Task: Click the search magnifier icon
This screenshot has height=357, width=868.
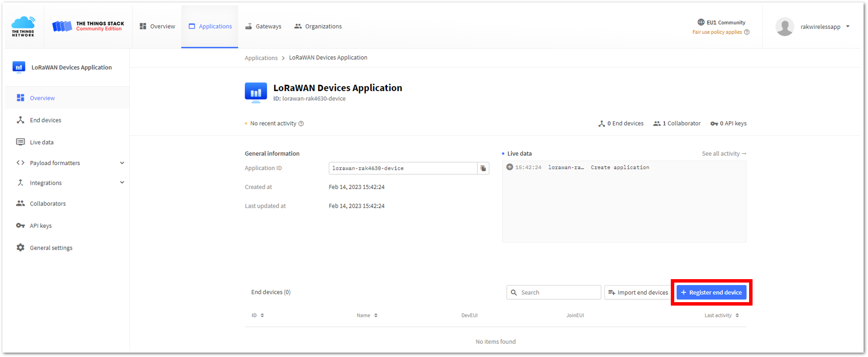Action: coord(514,292)
